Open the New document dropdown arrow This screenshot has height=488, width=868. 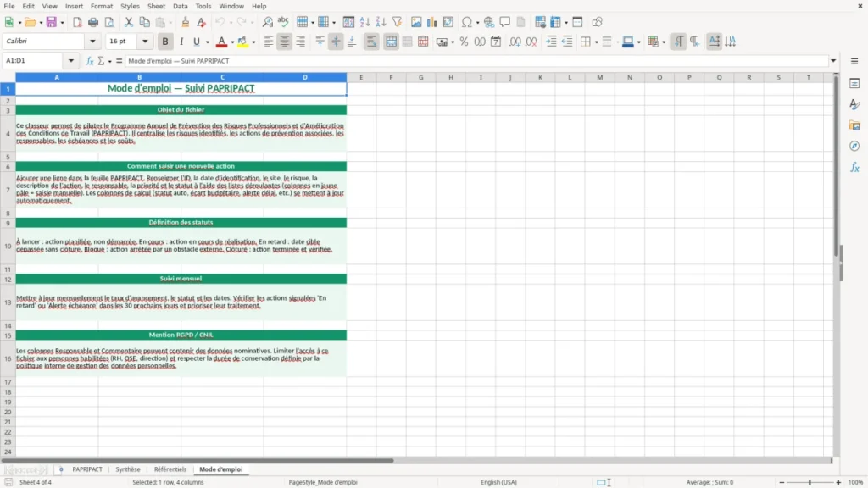(x=19, y=23)
